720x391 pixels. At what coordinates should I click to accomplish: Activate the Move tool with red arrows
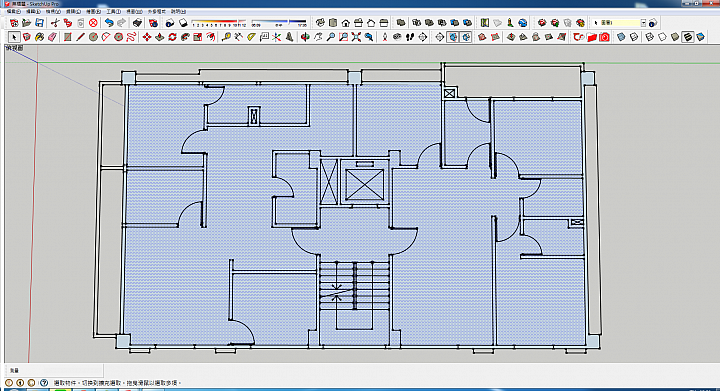click(147, 37)
